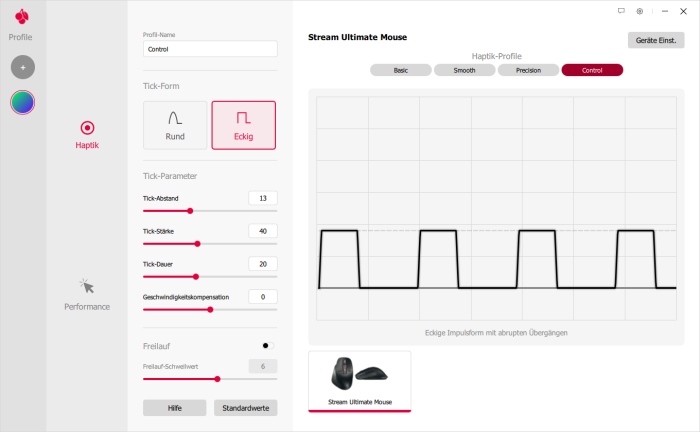Switch to the Basic haptic profile

[400, 70]
